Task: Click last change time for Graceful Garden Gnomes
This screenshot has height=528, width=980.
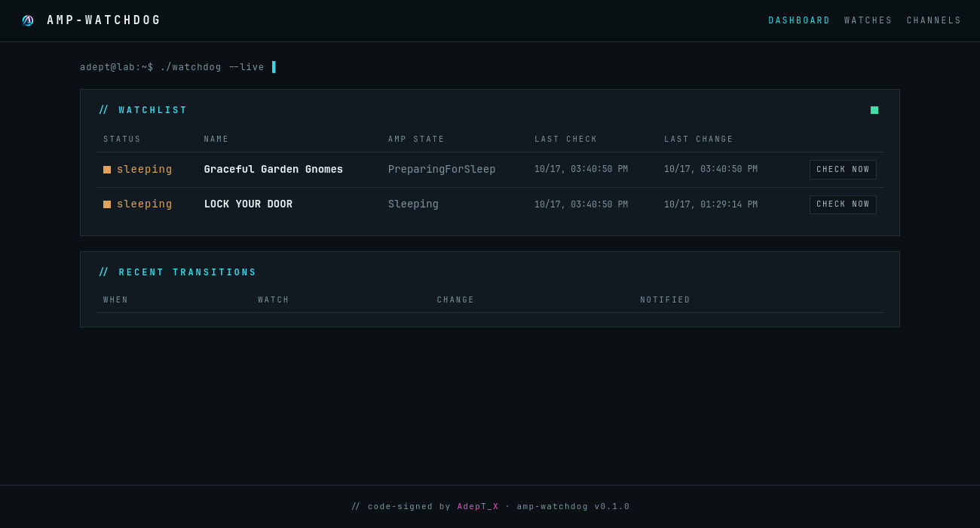Action: click(x=711, y=170)
